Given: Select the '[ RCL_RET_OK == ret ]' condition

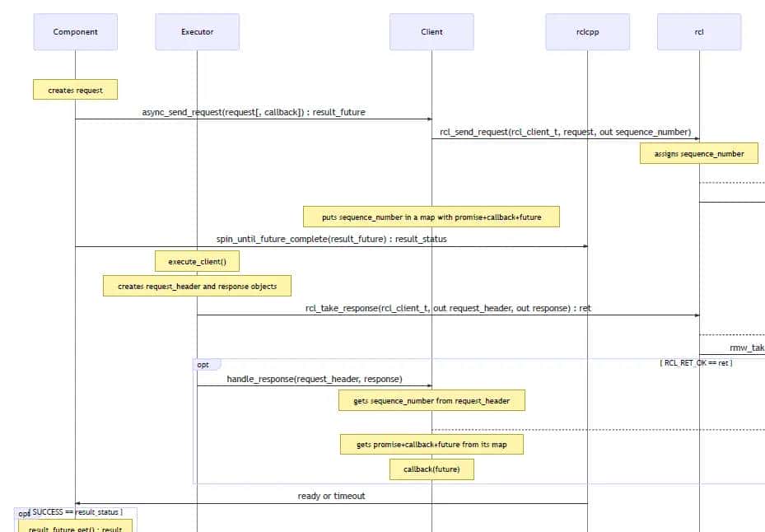Looking at the screenshot, I should point(696,363).
